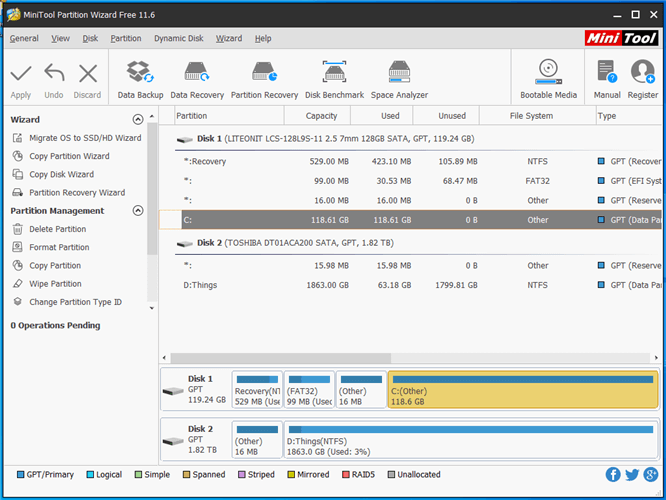Open the Disk menu
This screenshot has width=666, height=500.
pos(90,38)
